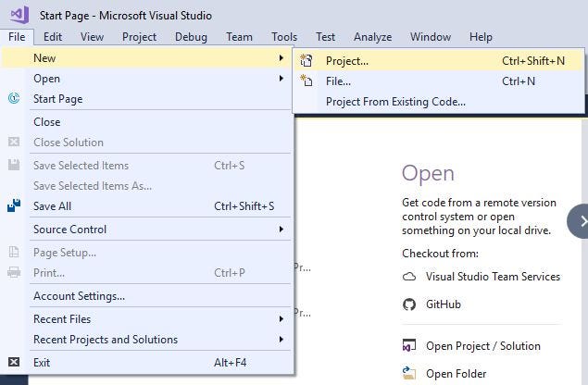Viewport: 588px width, 385px height.
Task: Choose Account Settings... in File menu
Action: (x=79, y=296)
